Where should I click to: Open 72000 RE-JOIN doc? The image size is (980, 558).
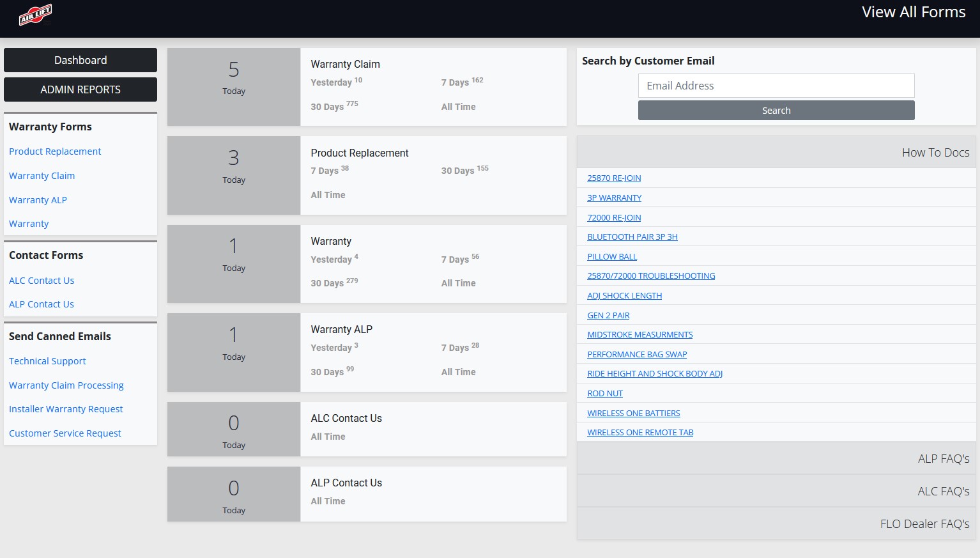click(x=614, y=218)
